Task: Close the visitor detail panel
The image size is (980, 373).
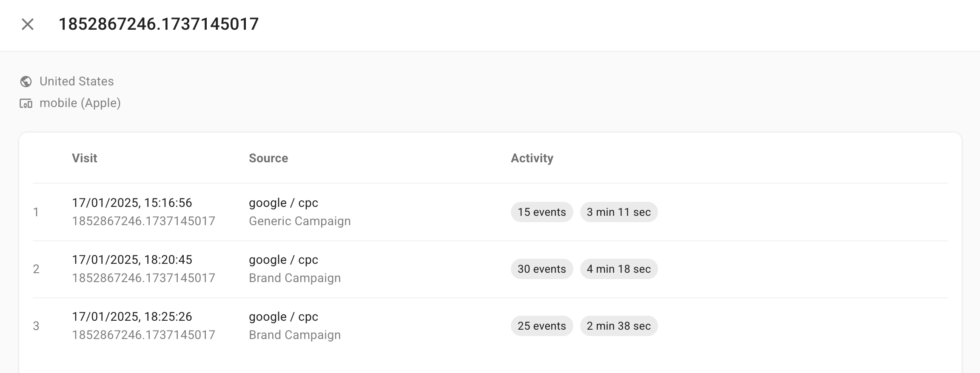Action: pos(28,25)
